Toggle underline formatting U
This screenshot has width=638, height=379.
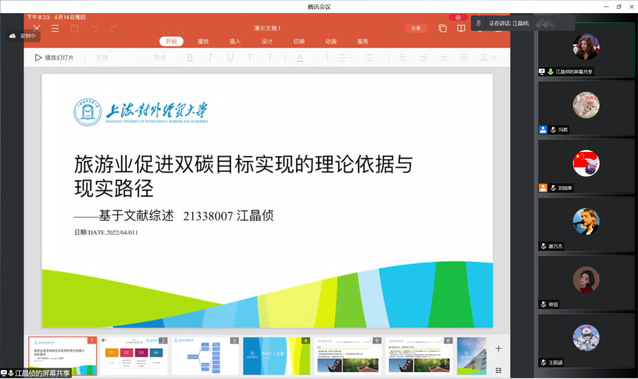coord(230,58)
